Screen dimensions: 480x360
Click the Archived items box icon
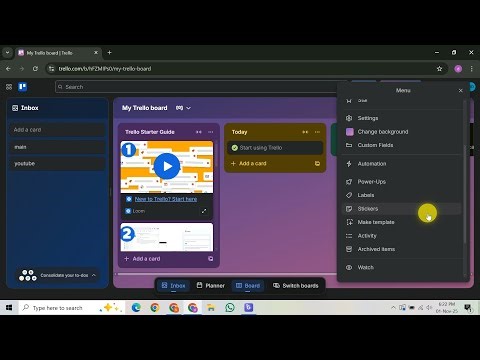(349, 249)
